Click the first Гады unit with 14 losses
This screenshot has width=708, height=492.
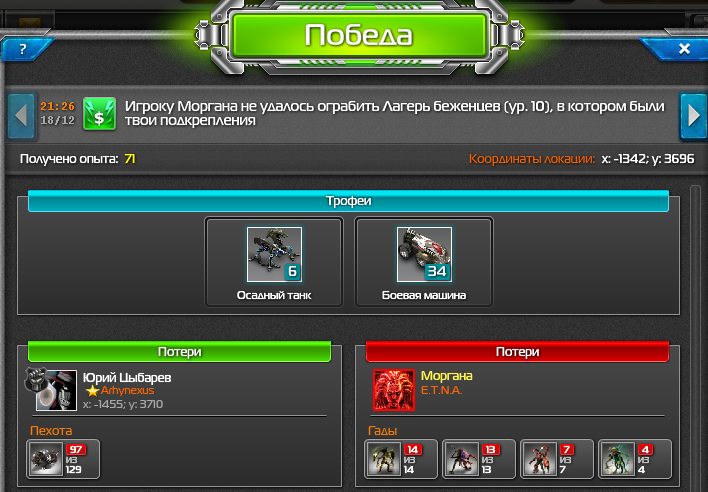(383, 459)
